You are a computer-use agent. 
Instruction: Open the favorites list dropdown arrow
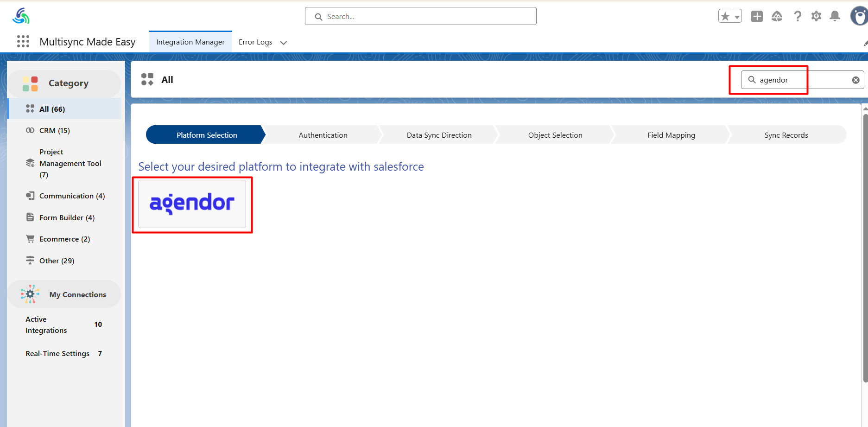coord(737,17)
